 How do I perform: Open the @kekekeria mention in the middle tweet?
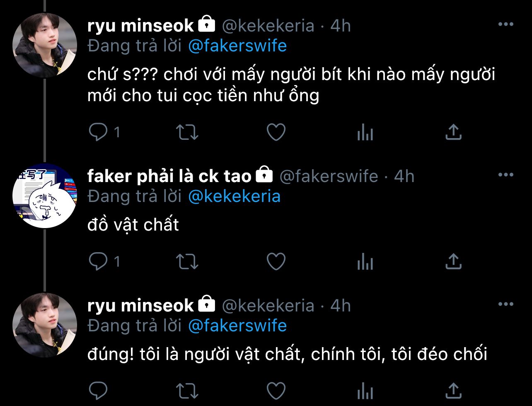(x=234, y=196)
